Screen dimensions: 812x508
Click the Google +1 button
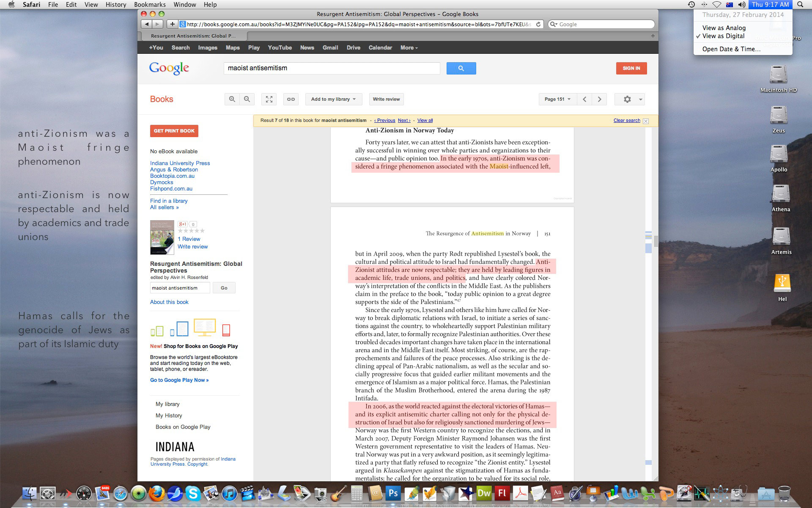coord(183,224)
